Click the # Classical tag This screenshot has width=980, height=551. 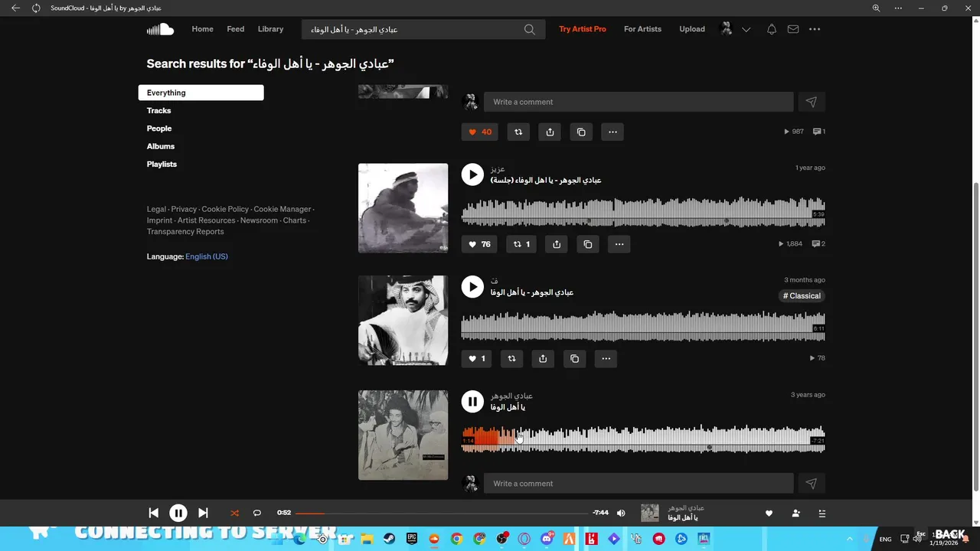tap(802, 296)
